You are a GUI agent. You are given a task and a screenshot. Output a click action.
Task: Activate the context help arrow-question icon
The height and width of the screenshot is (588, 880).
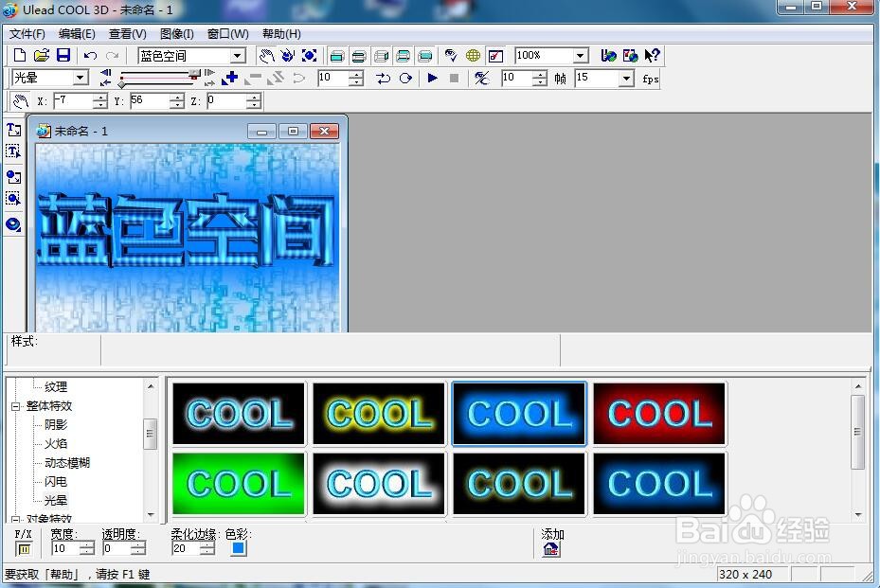point(652,56)
